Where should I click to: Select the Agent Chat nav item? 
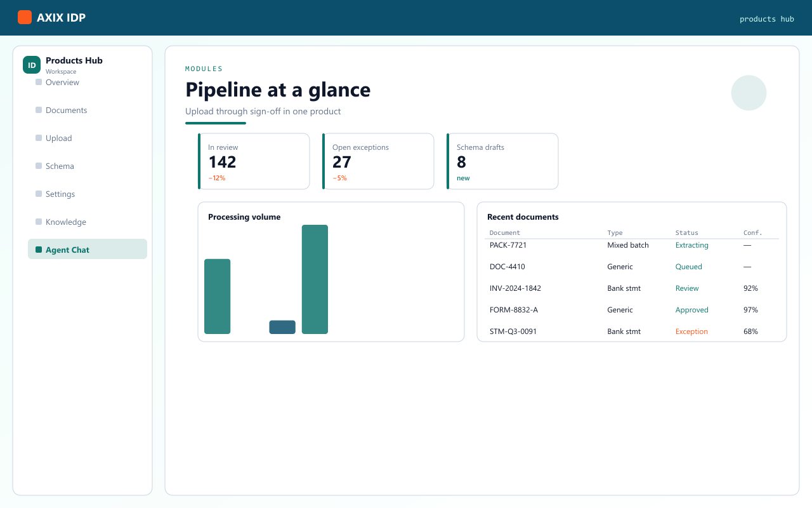[x=88, y=249]
